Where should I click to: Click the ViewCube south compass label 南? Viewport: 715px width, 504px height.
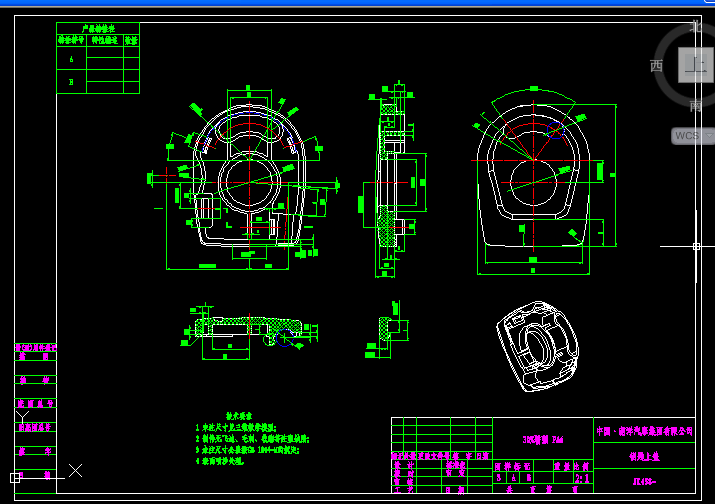pyautogui.click(x=695, y=106)
